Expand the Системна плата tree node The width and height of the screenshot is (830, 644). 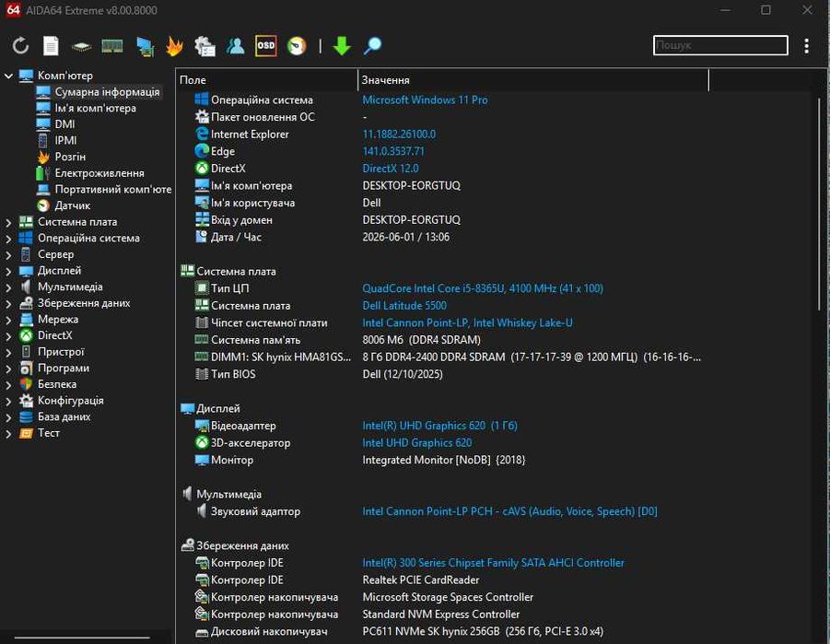tap(8, 222)
